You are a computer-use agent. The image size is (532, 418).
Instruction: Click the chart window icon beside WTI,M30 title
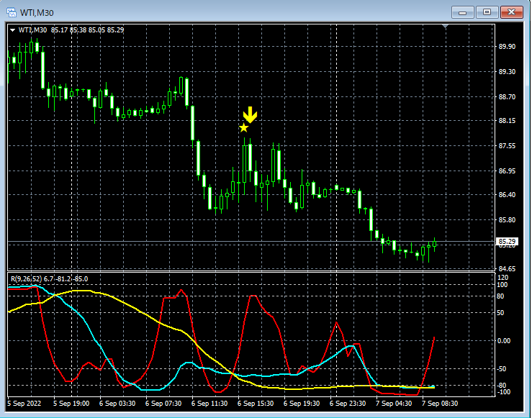pyautogui.click(x=12, y=12)
